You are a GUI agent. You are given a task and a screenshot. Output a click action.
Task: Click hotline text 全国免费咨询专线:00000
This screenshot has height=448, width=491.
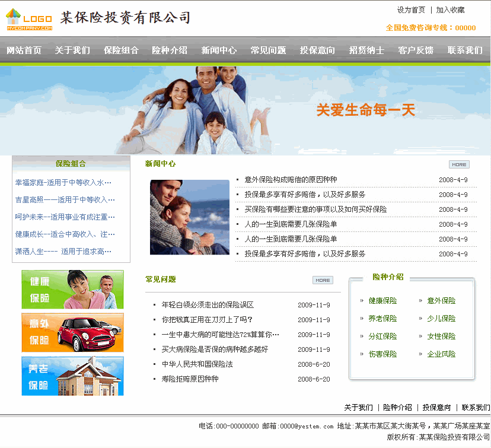[431, 28]
